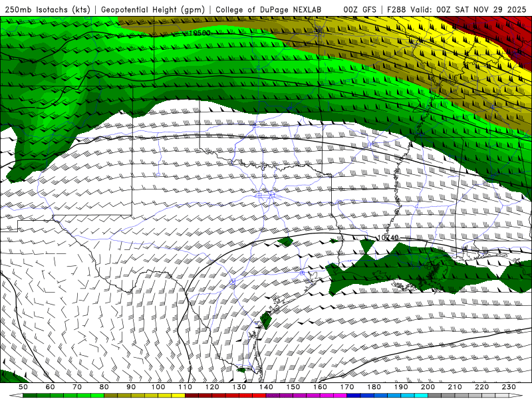Viewport: 532px width, 399px height.
Task: Click the 'Geopotential Height (gpm)' title text
Action: (153, 9)
